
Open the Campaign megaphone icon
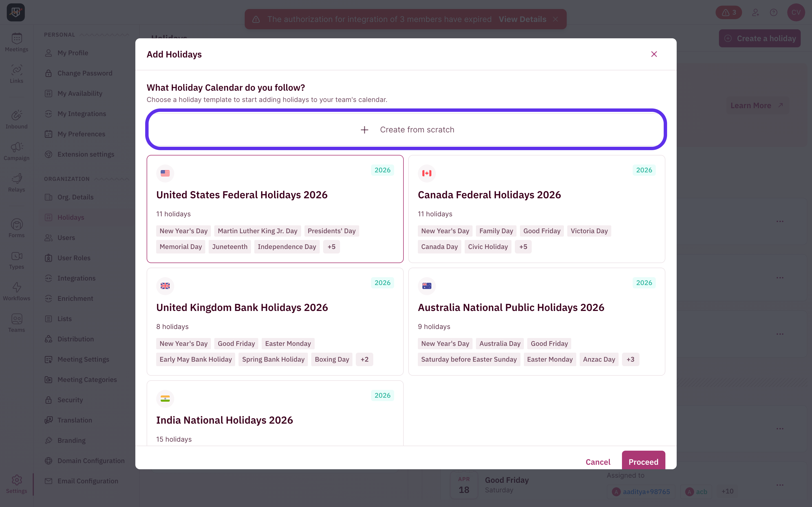[16, 151]
